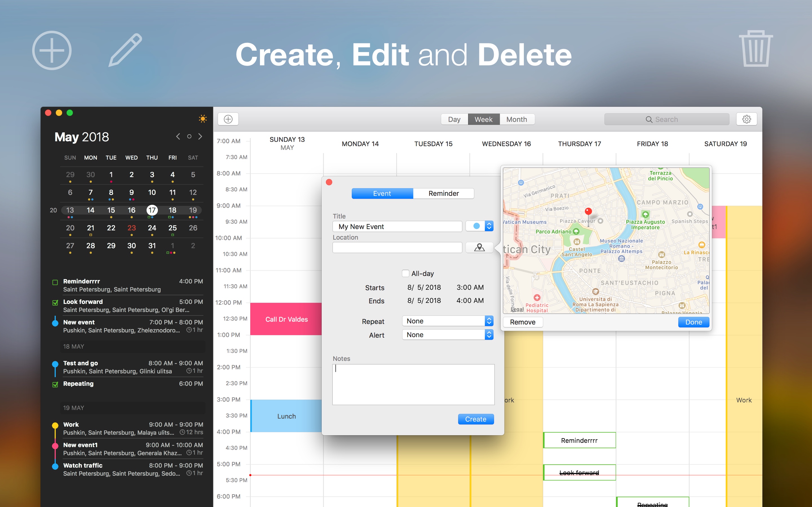Image resolution: width=812 pixels, height=507 pixels.
Task: Switch to the Month view tab
Action: pos(517,119)
